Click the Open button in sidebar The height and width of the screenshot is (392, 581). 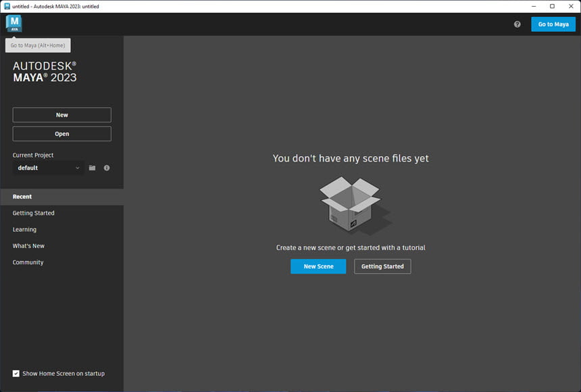click(62, 134)
